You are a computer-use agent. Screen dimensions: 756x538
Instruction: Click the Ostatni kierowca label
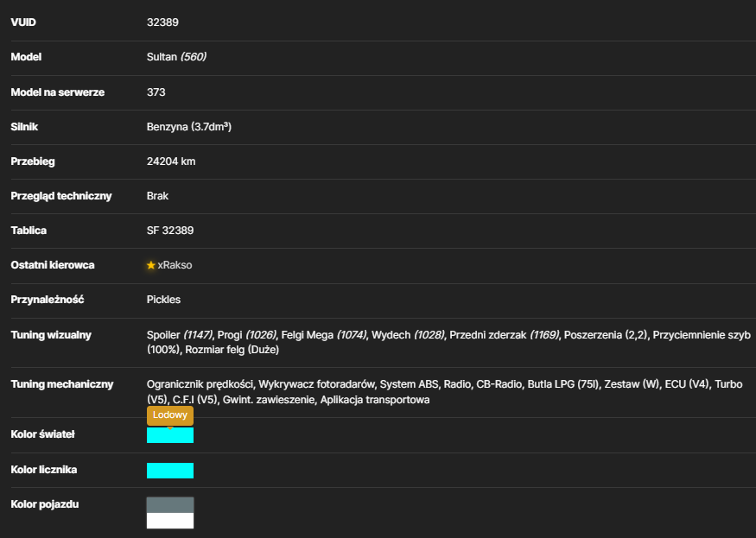(x=53, y=265)
